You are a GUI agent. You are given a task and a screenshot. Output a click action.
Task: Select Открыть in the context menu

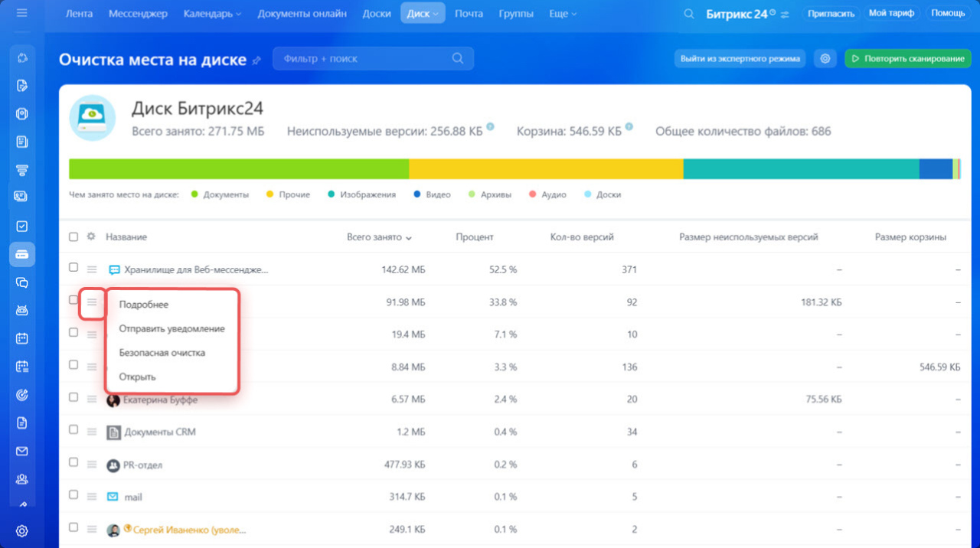pyautogui.click(x=138, y=377)
